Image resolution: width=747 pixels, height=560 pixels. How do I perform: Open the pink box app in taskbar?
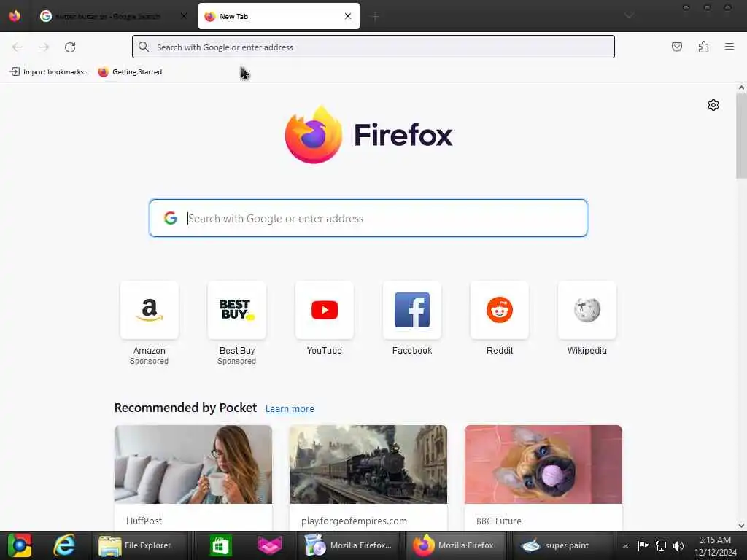click(x=270, y=545)
